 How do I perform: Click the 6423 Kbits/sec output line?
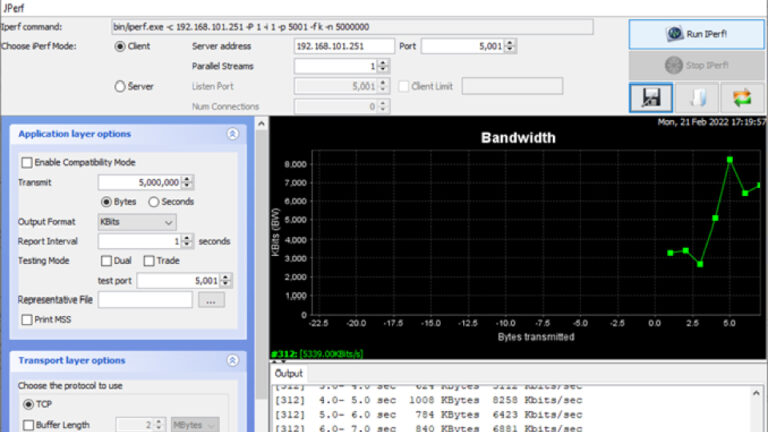tap(428, 415)
